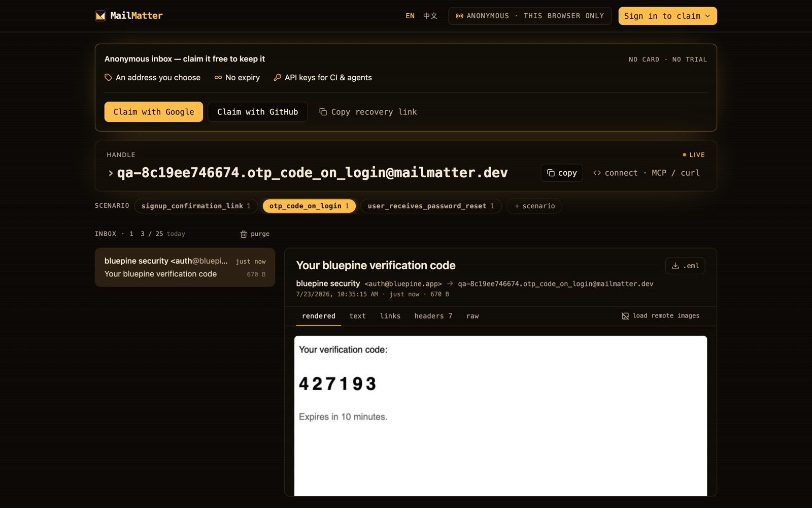Claim inbox with GitHub

coord(258,112)
